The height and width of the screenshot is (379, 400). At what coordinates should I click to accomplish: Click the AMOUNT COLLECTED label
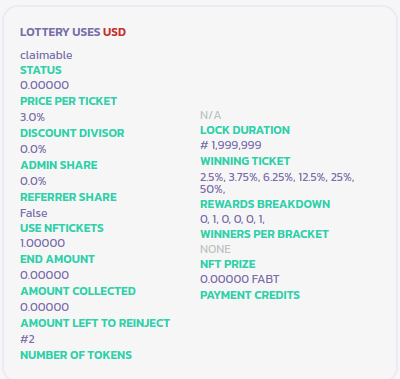coord(78,291)
